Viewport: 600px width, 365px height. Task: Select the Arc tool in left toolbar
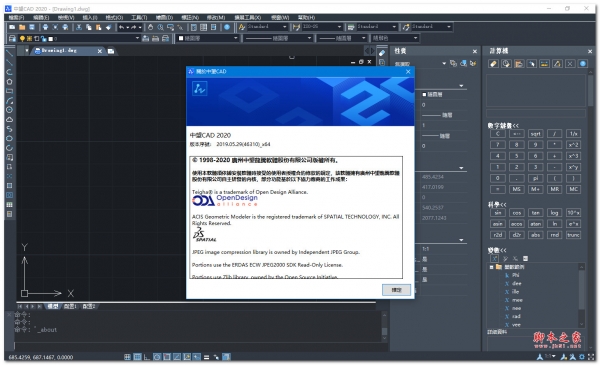pyautogui.click(x=10, y=101)
